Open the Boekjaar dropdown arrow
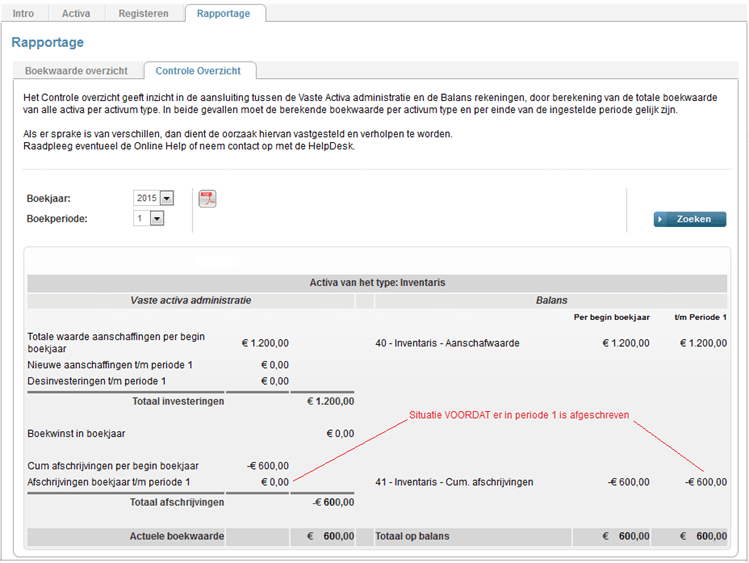 click(x=167, y=198)
